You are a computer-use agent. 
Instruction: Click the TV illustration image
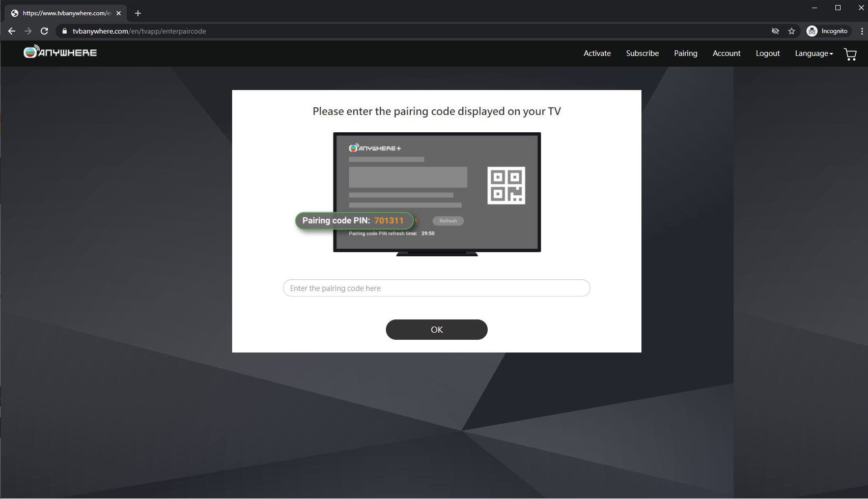[417, 194]
